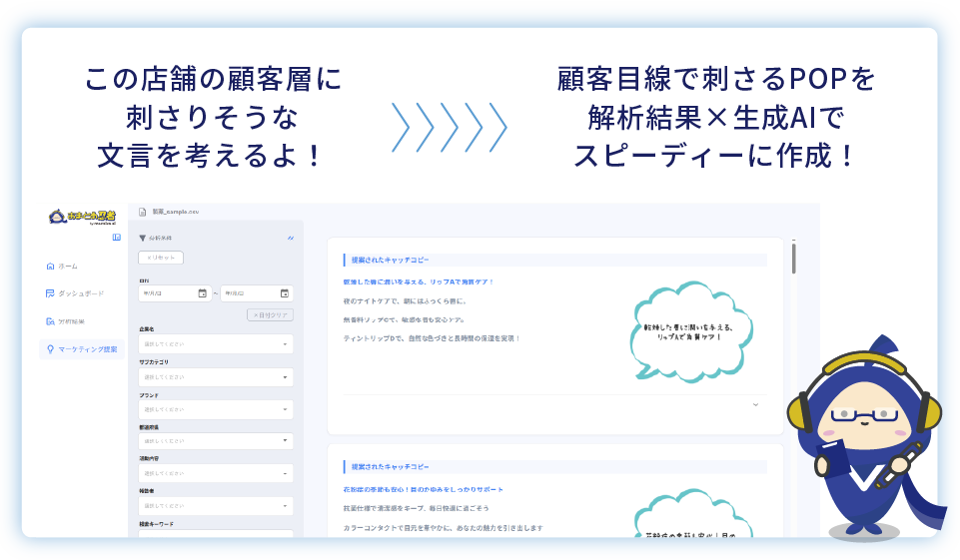Open the ダッシュボード menu item
This screenshot has height=560, width=960.
coord(75,293)
